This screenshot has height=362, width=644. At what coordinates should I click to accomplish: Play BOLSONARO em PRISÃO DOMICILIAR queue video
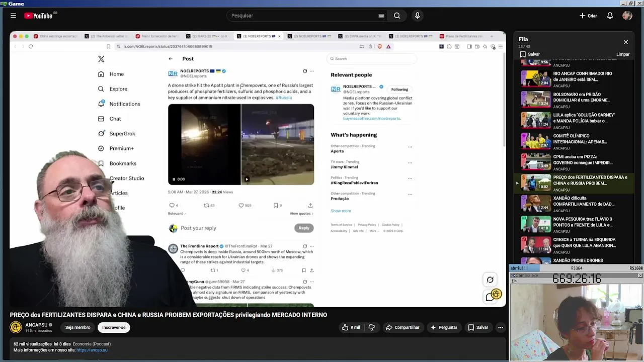(x=574, y=100)
